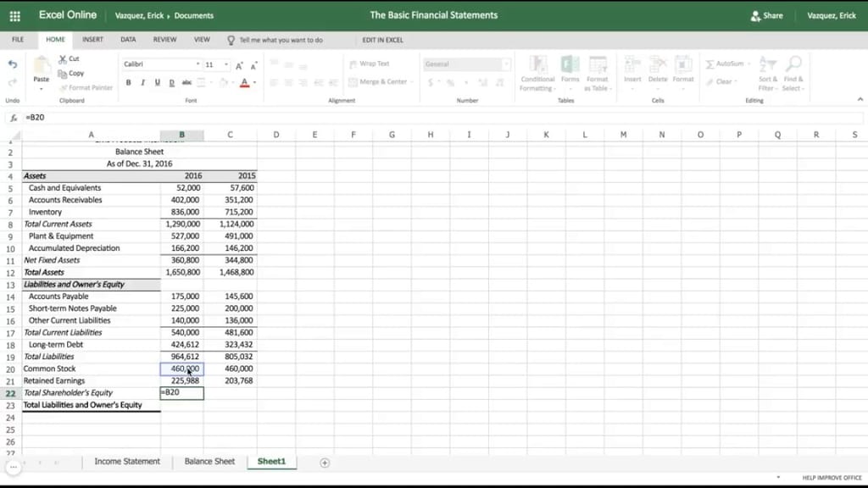Screen dimensions: 868x488
Task: Click the Undo arrow icon
Action: 13,64
